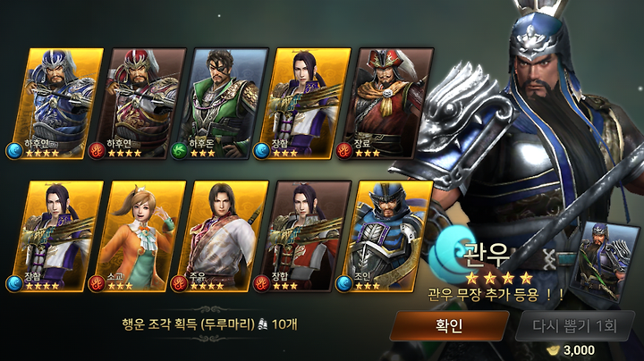The height and width of the screenshot is (361, 644).
Task: Select the four-star 주유 card
Action: [222, 236]
